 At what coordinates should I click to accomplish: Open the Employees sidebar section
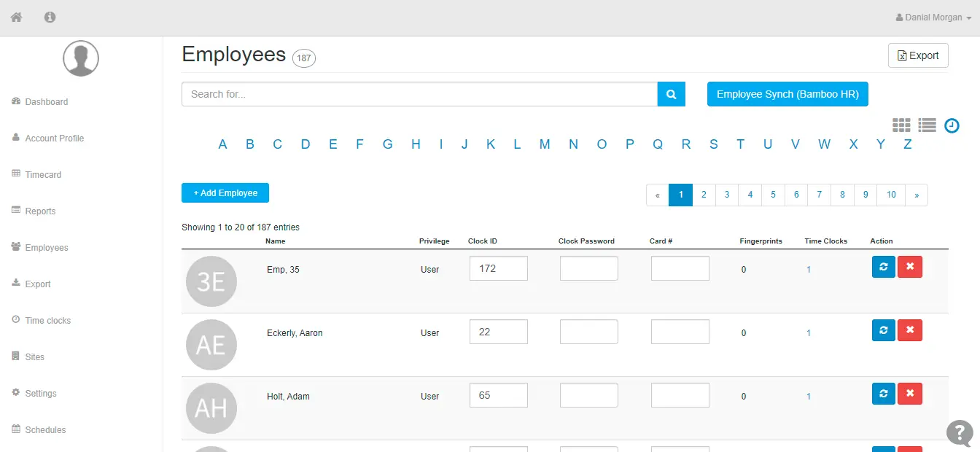point(45,247)
